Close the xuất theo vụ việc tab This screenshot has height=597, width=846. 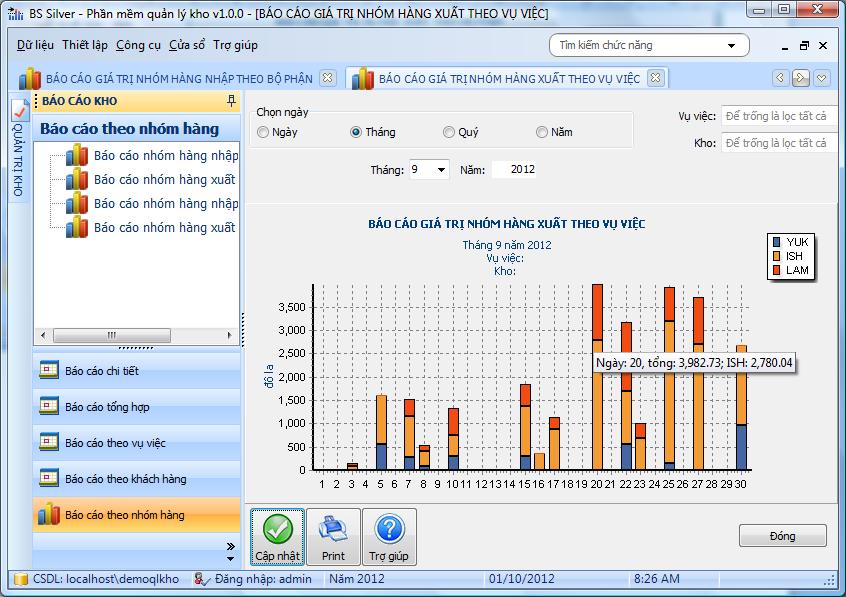point(655,78)
